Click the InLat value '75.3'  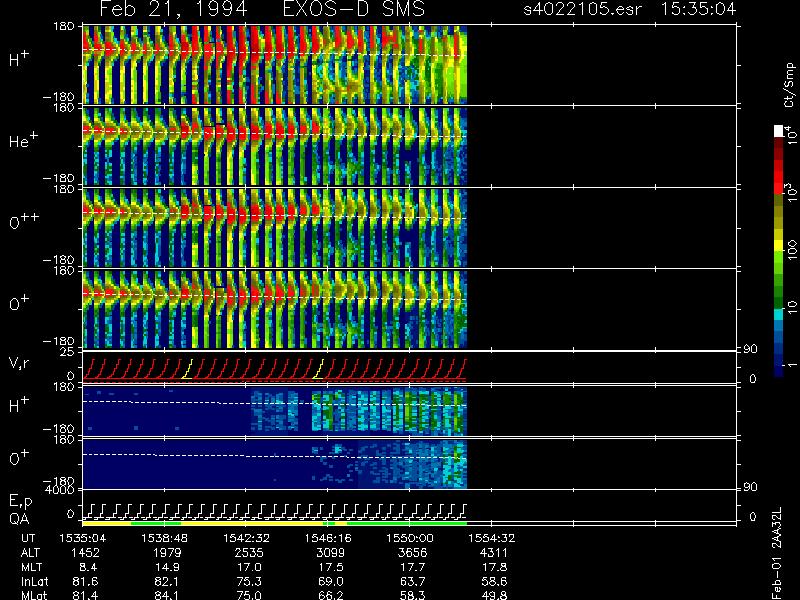(249, 581)
